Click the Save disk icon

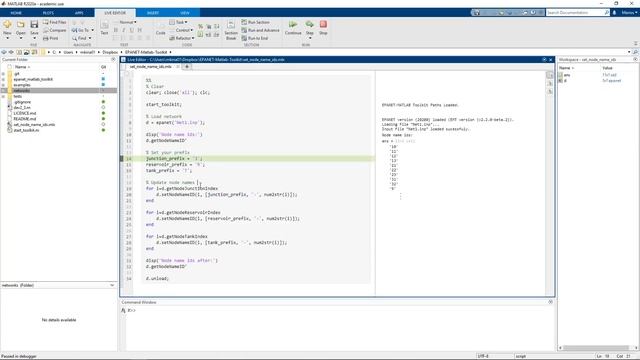click(34, 25)
